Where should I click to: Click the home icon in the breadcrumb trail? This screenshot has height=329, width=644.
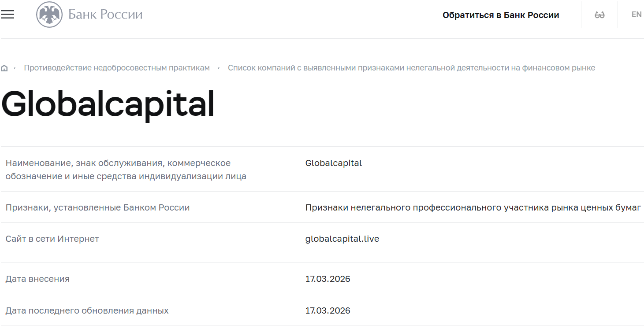pyautogui.click(x=4, y=67)
